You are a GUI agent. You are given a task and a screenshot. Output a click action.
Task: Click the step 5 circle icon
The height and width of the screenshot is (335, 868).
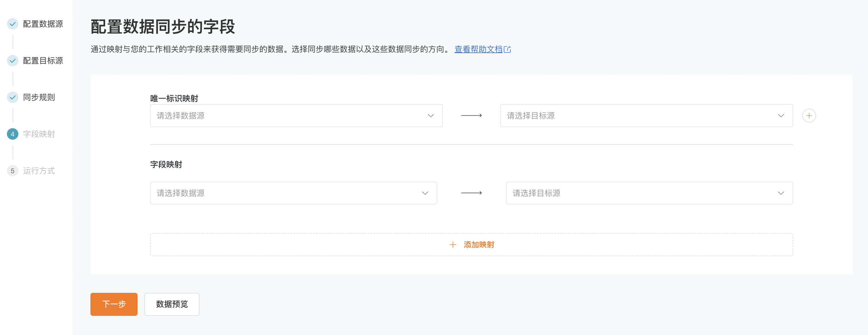[x=12, y=171]
